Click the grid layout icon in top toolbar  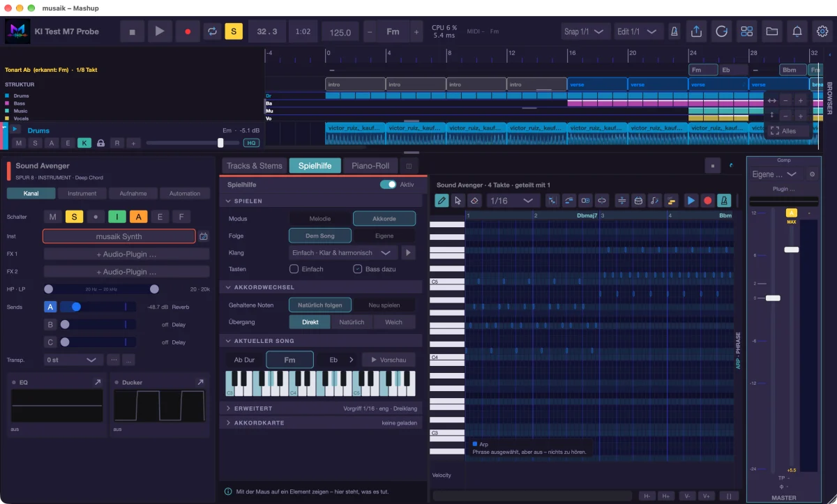click(x=747, y=31)
